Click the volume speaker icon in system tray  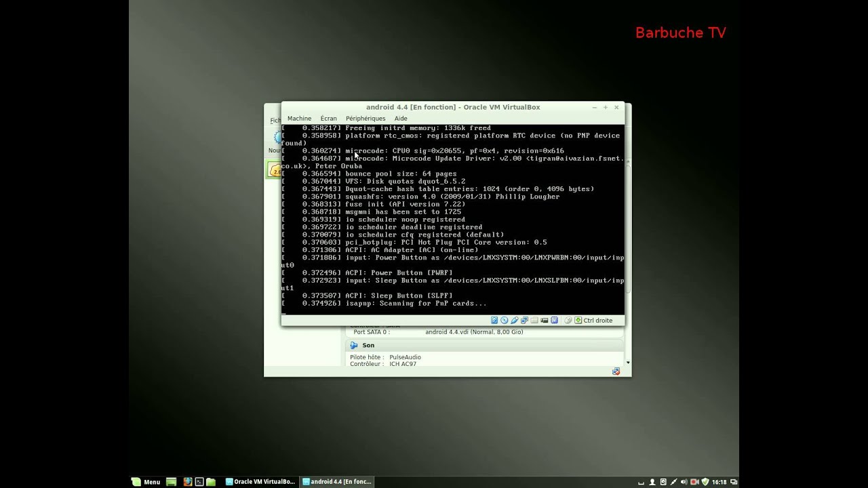pos(684,482)
